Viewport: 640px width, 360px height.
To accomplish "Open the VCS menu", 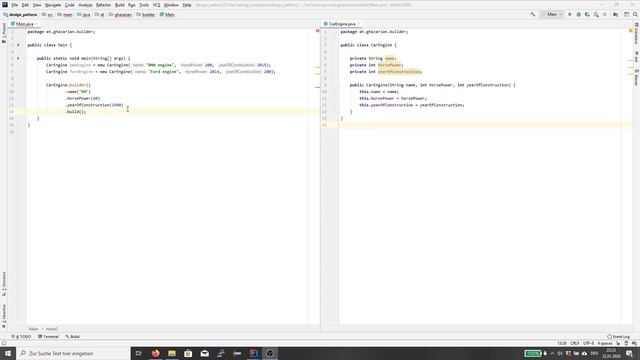I will (x=156, y=5).
